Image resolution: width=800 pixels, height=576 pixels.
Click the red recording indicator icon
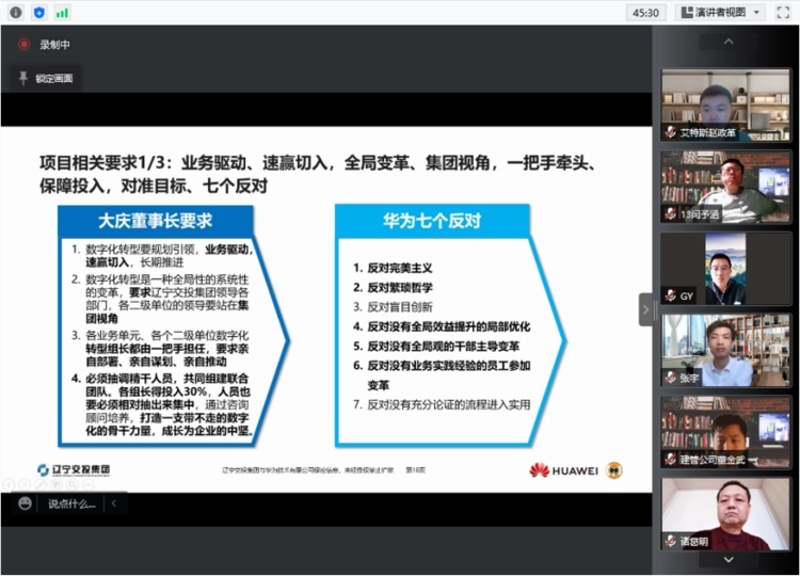click(23, 44)
